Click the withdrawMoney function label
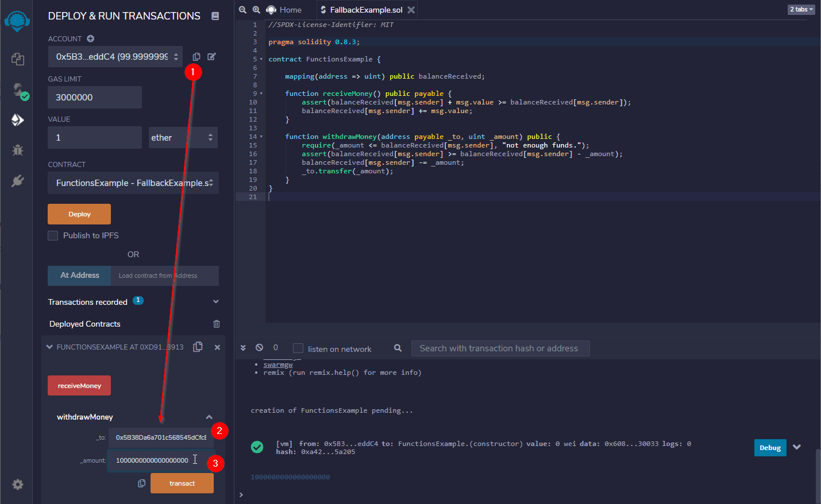821x504 pixels. (x=85, y=417)
